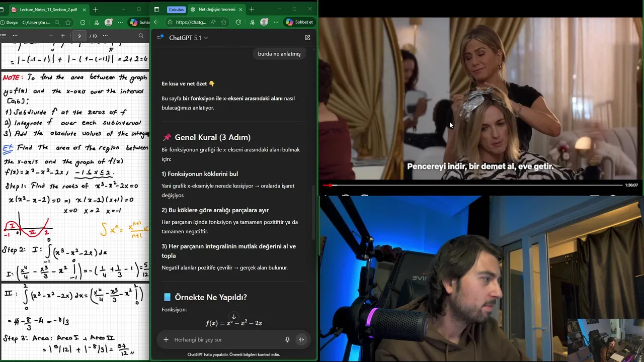Image resolution: width=644 pixels, height=362 pixels.
Task: Click the video timestamp 1:36:07
Action: 631,185
